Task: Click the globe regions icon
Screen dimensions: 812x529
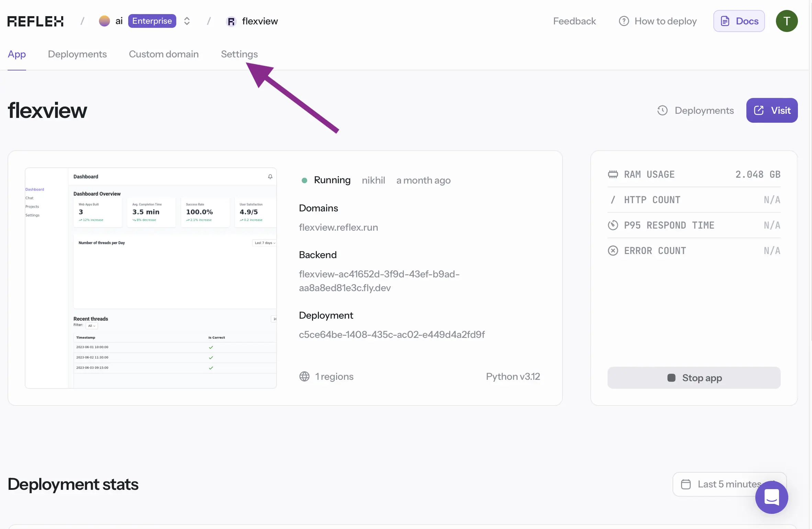Action: [x=304, y=377]
